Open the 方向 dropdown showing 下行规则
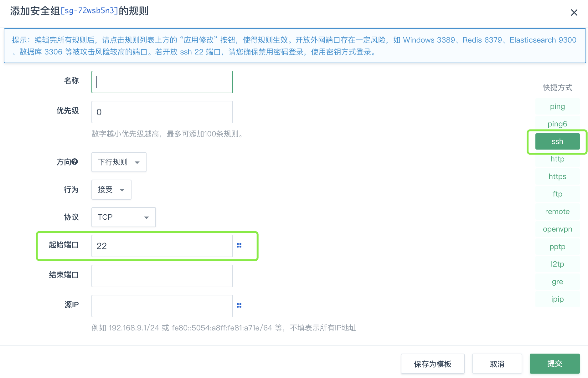 119,162
